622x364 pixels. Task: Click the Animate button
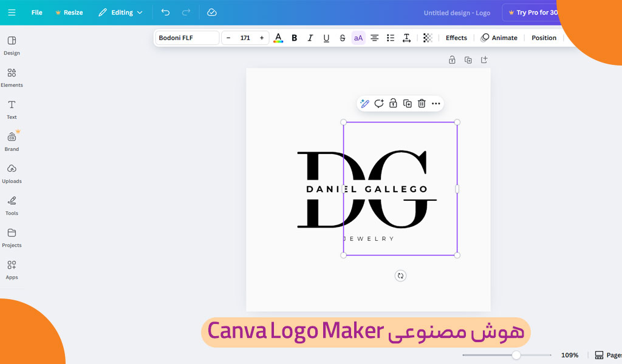[x=499, y=38]
